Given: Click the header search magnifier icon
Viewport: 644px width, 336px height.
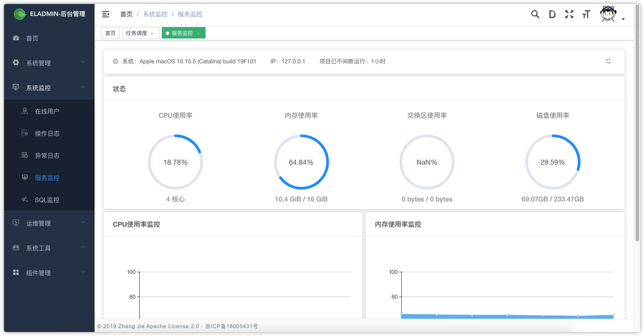Looking at the screenshot, I should click(535, 14).
